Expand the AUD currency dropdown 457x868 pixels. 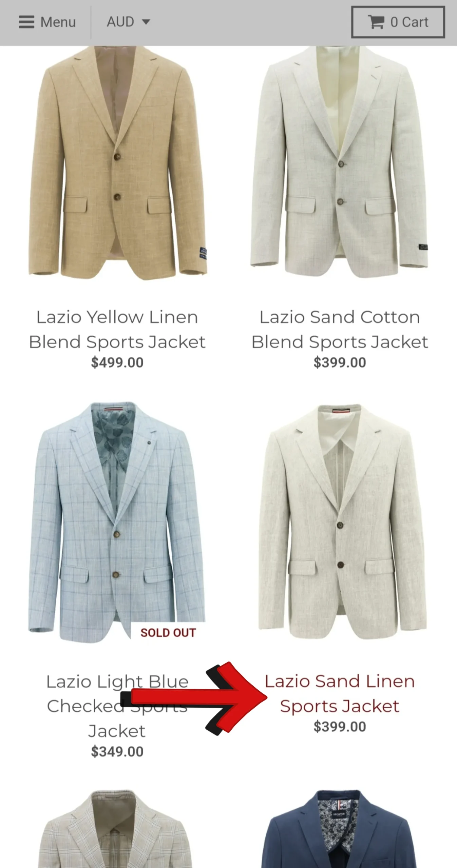coord(128,22)
